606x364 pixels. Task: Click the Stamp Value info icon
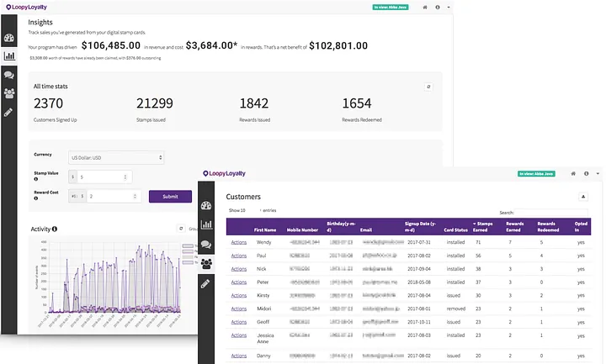pyautogui.click(x=36, y=179)
